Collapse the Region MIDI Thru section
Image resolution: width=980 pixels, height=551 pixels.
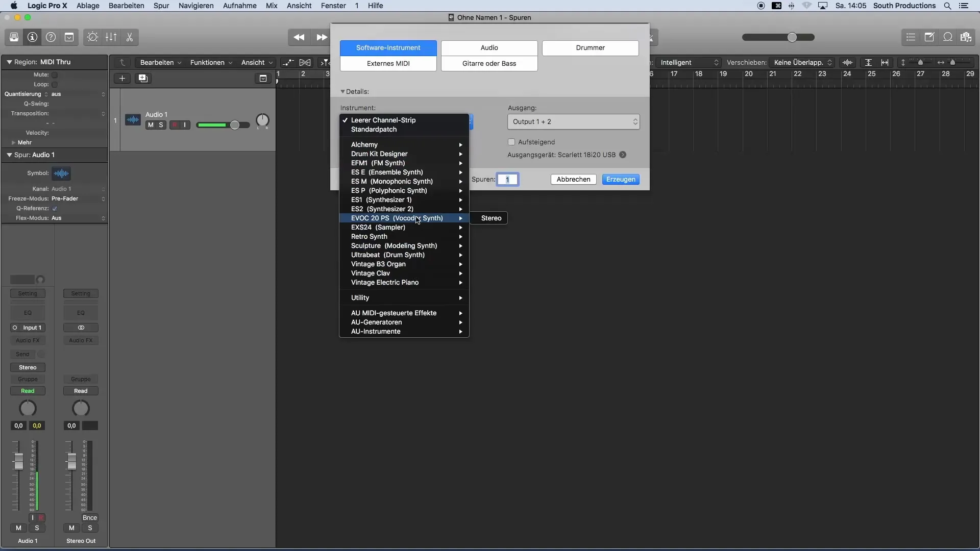click(9, 62)
